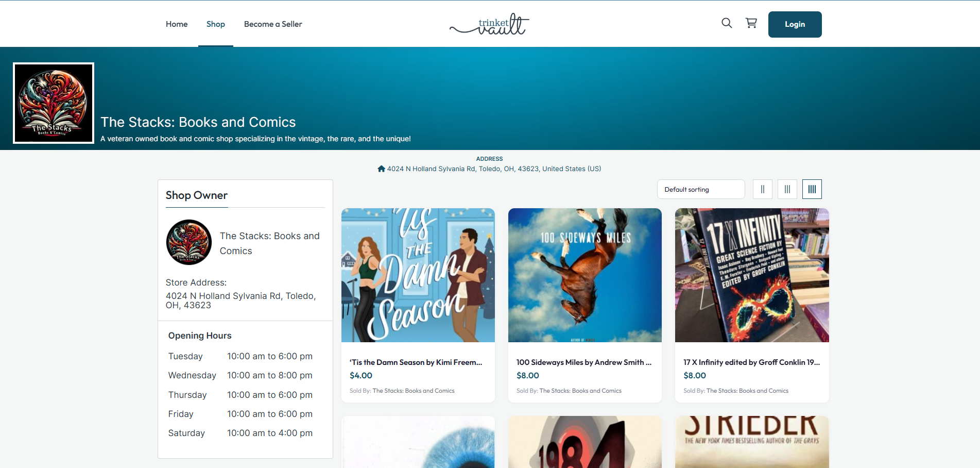Open the Shop menu item
Image resolution: width=980 pixels, height=468 pixels.
coord(216,24)
